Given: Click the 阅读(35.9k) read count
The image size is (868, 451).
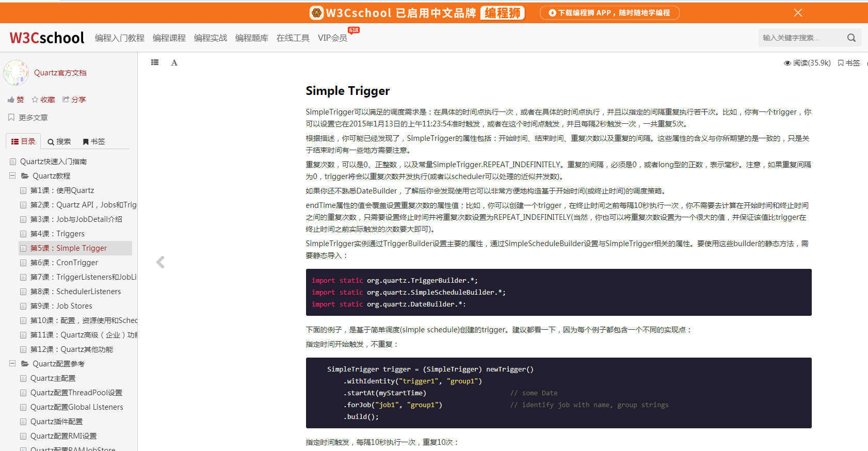Looking at the screenshot, I should coord(808,63).
